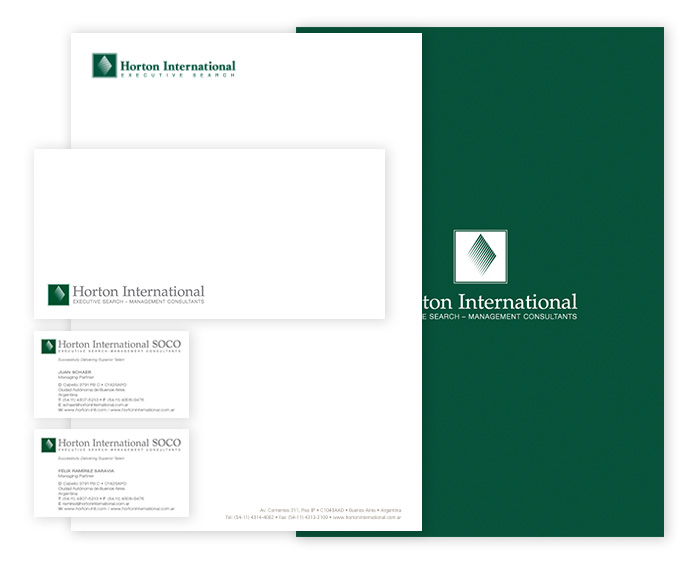Click the gray 'Horton International' text on the envelope

click(138, 291)
